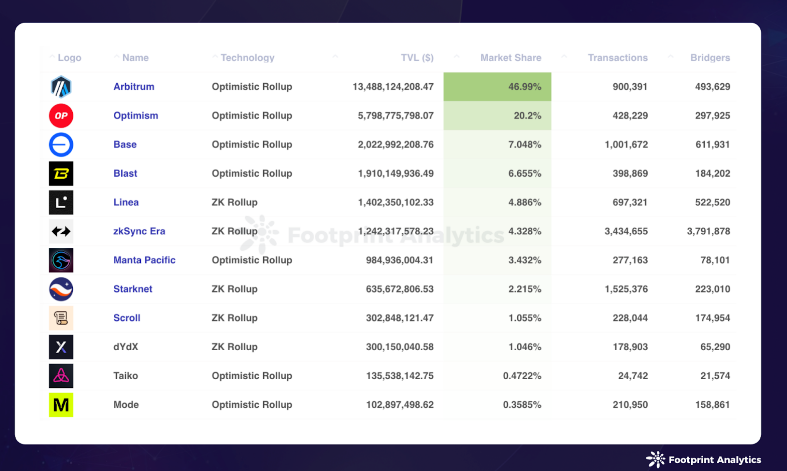Viewport: 787px width, 471px height.
Task: Click Linea's ZK Rollup technology cell
Action: [234, 202]
